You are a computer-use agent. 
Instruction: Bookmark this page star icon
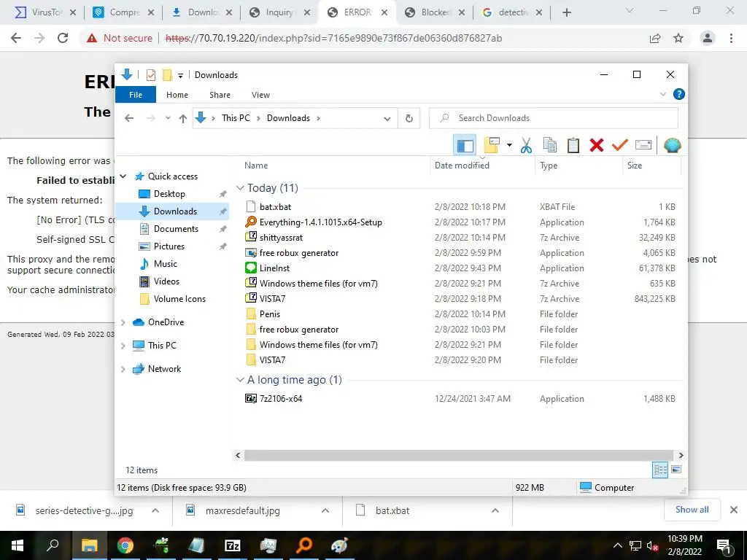pos(678,38)
